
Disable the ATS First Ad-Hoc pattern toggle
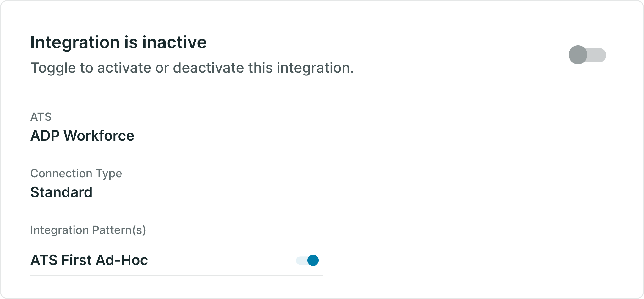click(307, 260)
